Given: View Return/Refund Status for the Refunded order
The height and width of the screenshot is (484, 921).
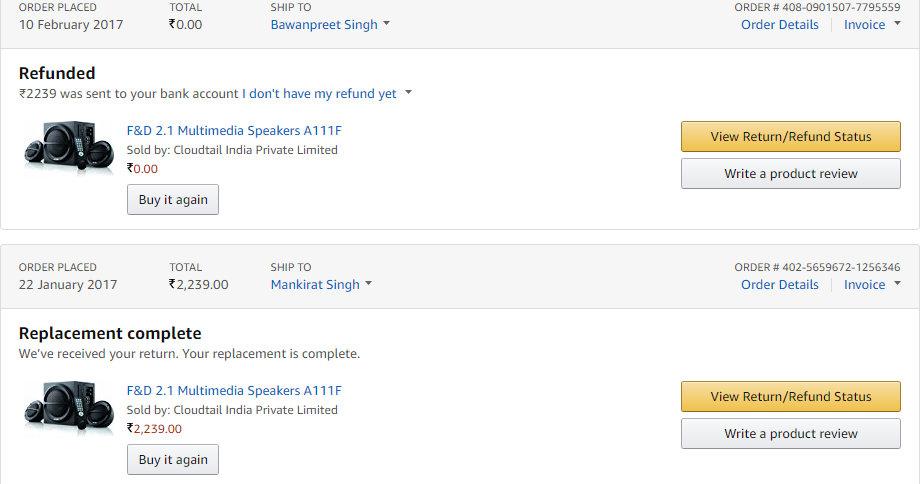Looking at the screenshot, I should pos(790,137).
